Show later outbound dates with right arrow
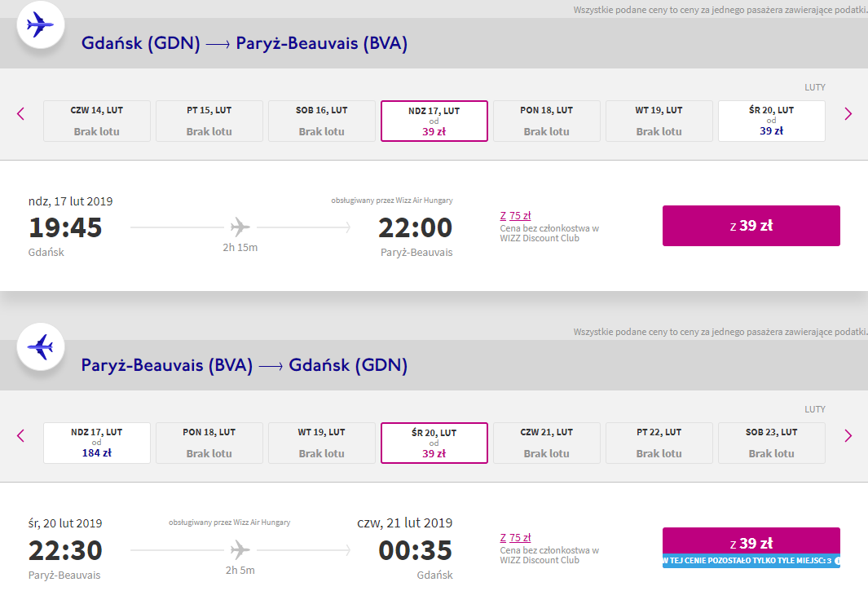The height and width of the screenshot is (613, 868). [x=848, y=114]
